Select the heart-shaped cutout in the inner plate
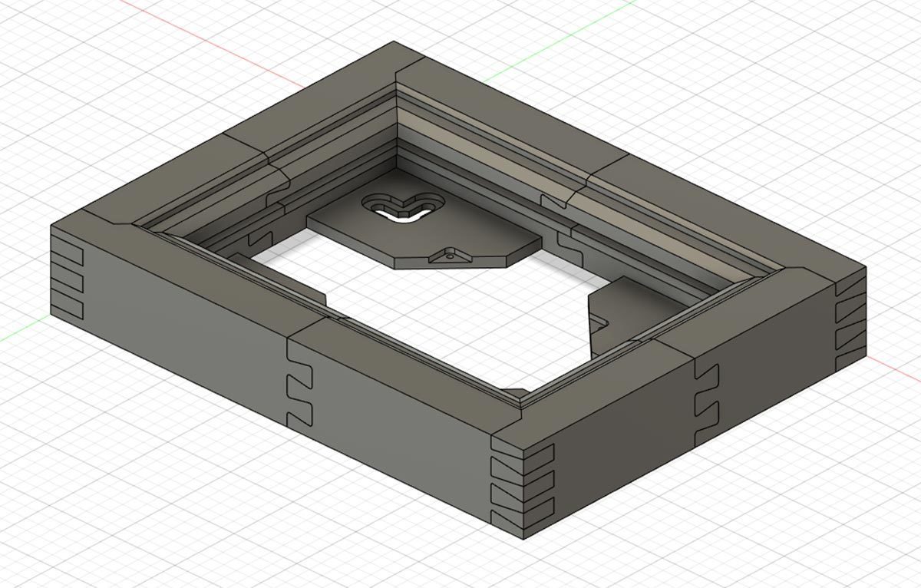The width and height of the screenshot is (921, 588). (404, 206)
